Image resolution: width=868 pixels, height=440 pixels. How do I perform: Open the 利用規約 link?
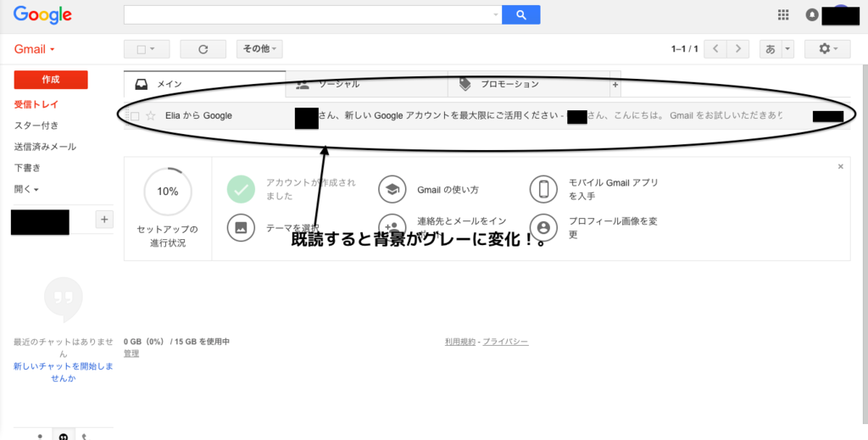[460, 342]
